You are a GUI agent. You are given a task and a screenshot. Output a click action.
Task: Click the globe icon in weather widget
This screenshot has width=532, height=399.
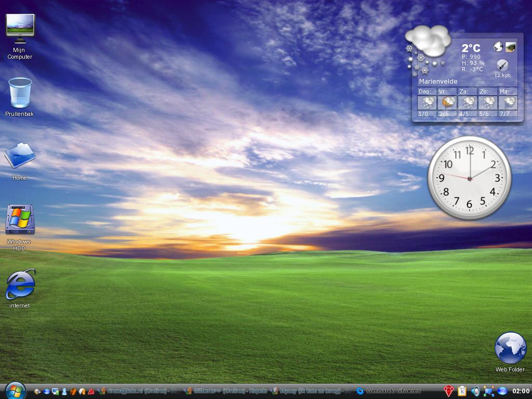[x=498, y=47]
